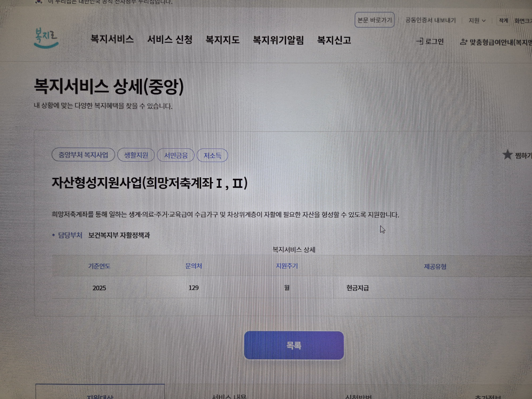Select the 생활지원 tag
532x399 pixels.
[x=136, y=155]
